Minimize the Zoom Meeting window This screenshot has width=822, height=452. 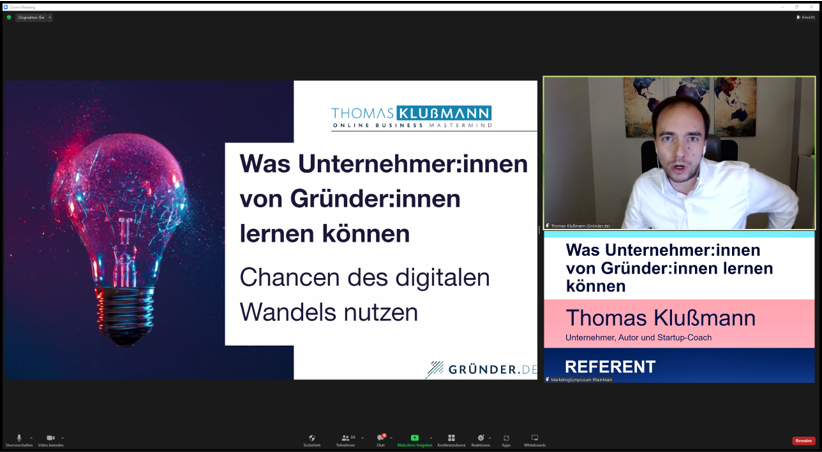pos(784,7)
